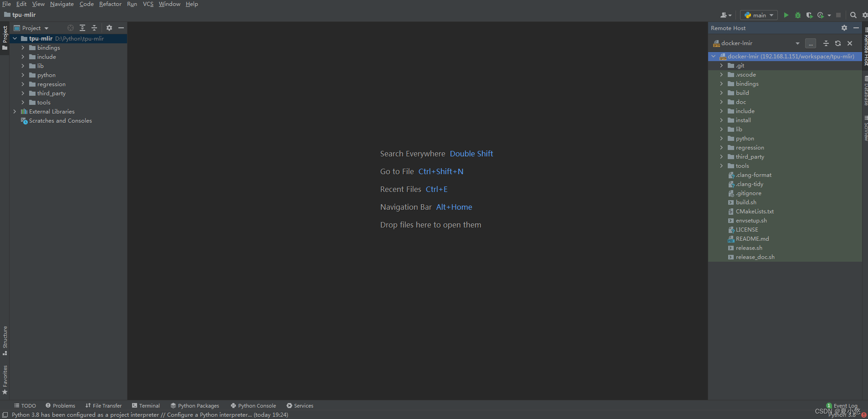The image size is (868, 419).
Task: Switch to the File Transfer tab
Action: pos(103,406)
